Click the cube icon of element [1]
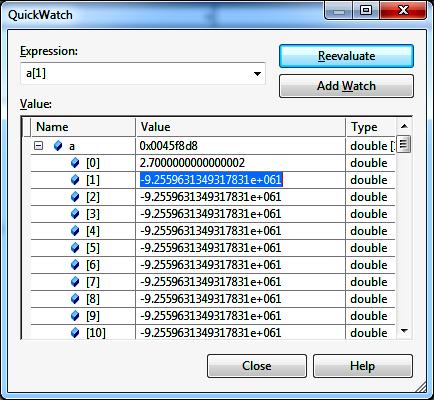The width and height of the screenshot is (434, 400). click(75, 180)
